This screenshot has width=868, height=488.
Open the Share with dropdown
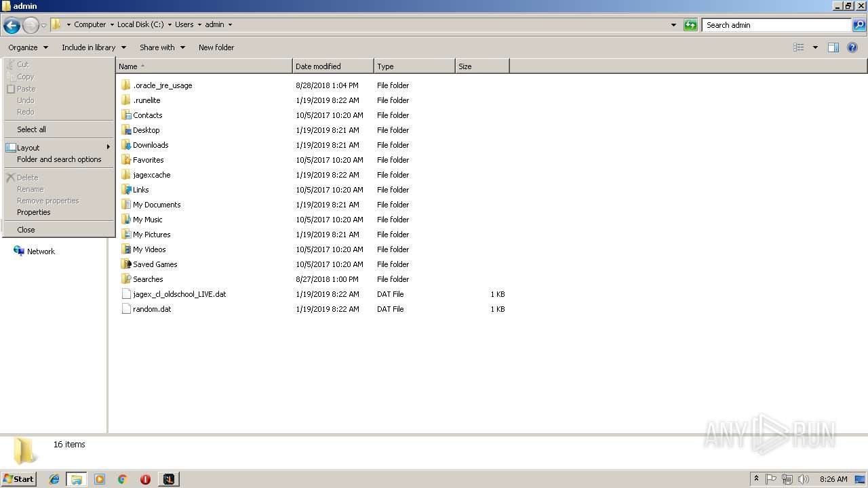point(162,47)
